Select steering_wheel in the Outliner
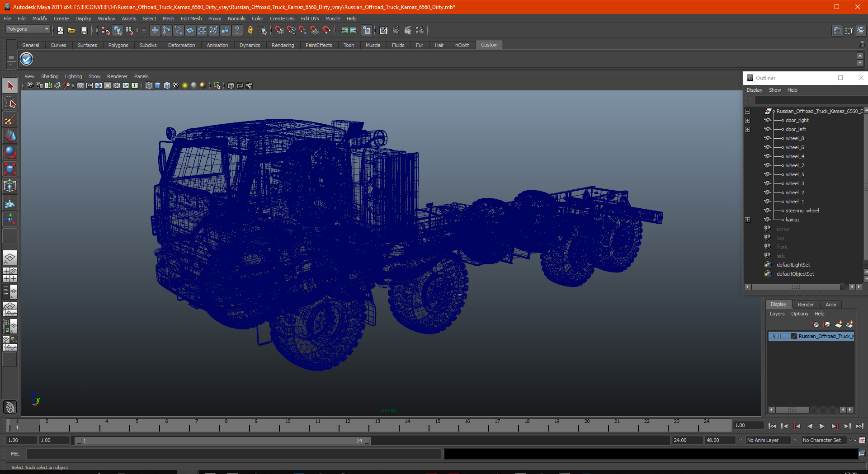Screen dimensions: 868x474 [802, 211]
